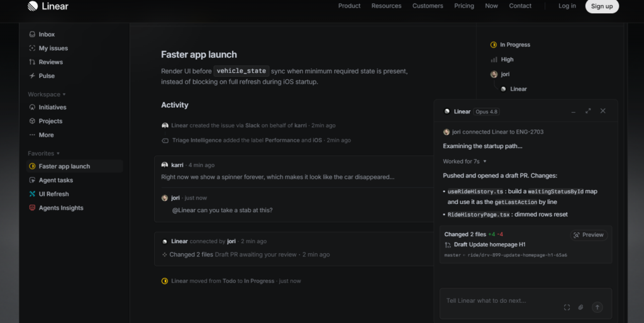Open Inbox from the sidebar icon
This screenshot has height=323, width=644.
tap(32, 35)
